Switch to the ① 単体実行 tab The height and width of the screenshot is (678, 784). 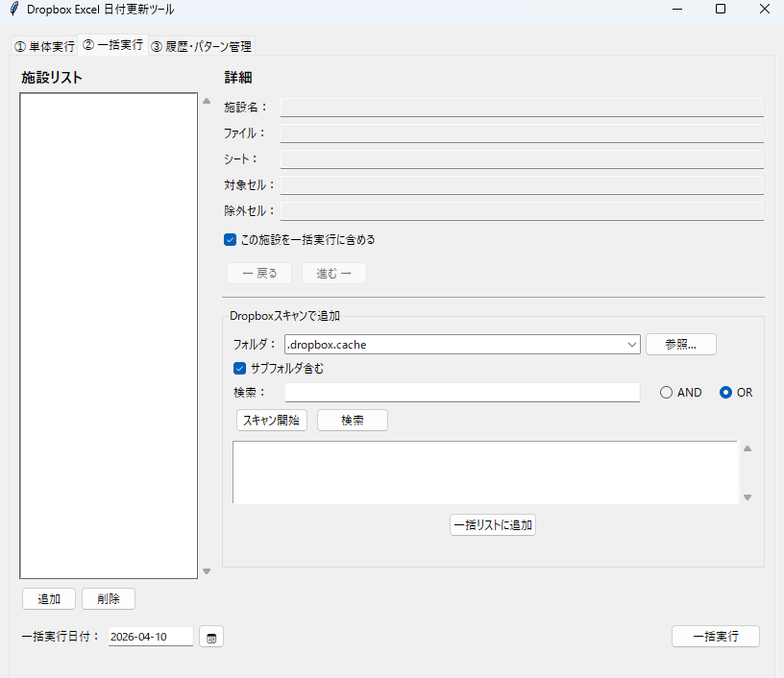point(44,46)
